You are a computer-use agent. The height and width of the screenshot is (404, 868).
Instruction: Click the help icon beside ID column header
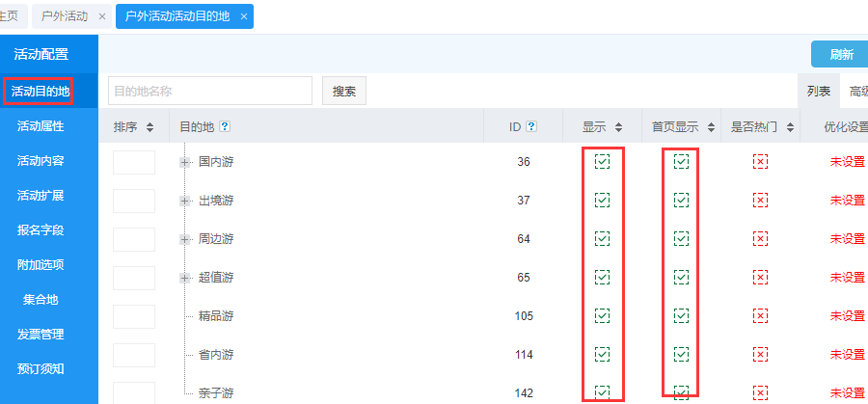click(x=531, y=127)
